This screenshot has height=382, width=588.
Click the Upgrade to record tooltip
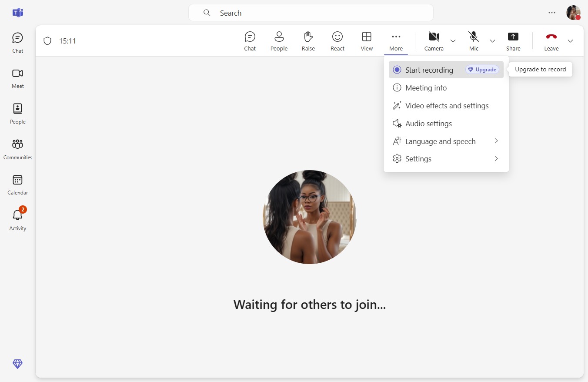pyautogui.click(x=541, y=69)
